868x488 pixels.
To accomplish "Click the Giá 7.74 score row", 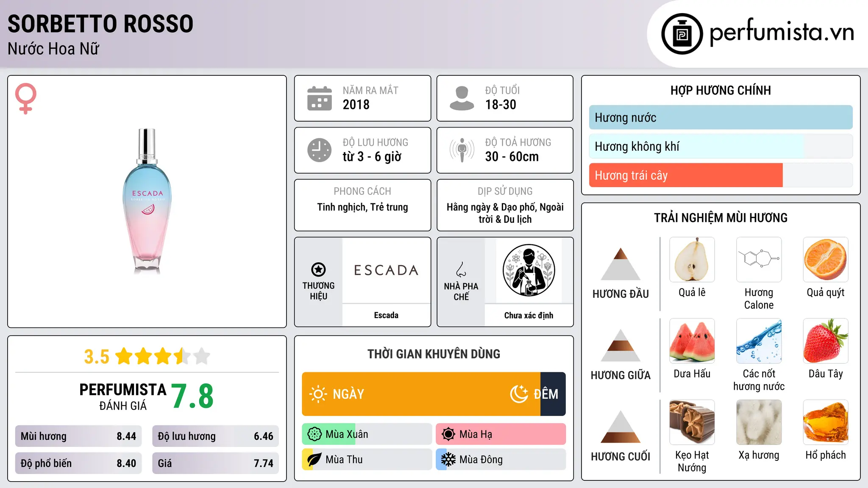I will [x=216, y=463].
